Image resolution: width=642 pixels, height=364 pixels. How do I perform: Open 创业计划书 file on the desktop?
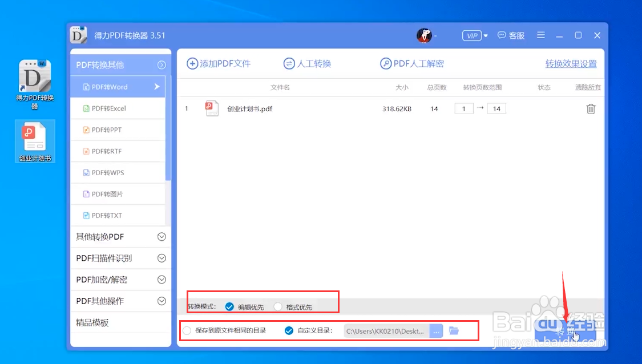click(34, 140)
